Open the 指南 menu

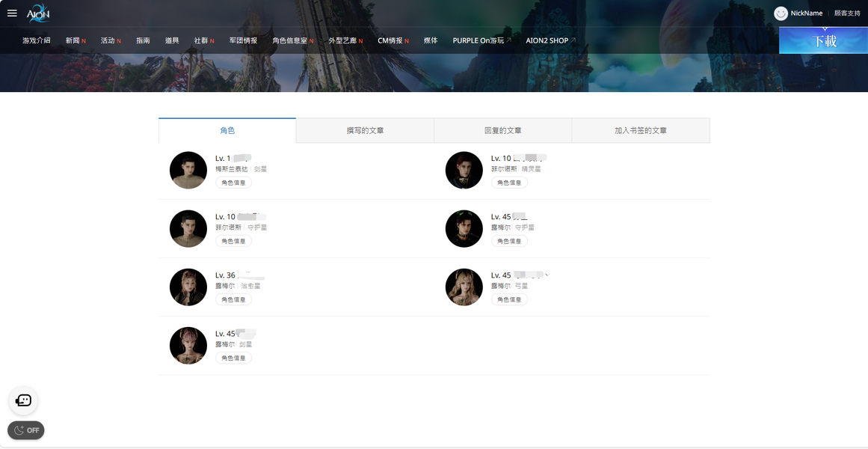pos(143,40)
